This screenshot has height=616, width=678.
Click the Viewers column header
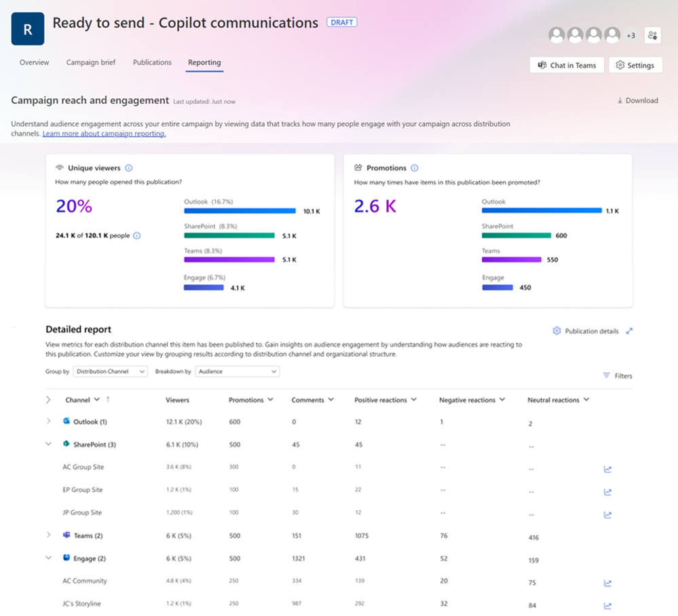click(177, 400)
